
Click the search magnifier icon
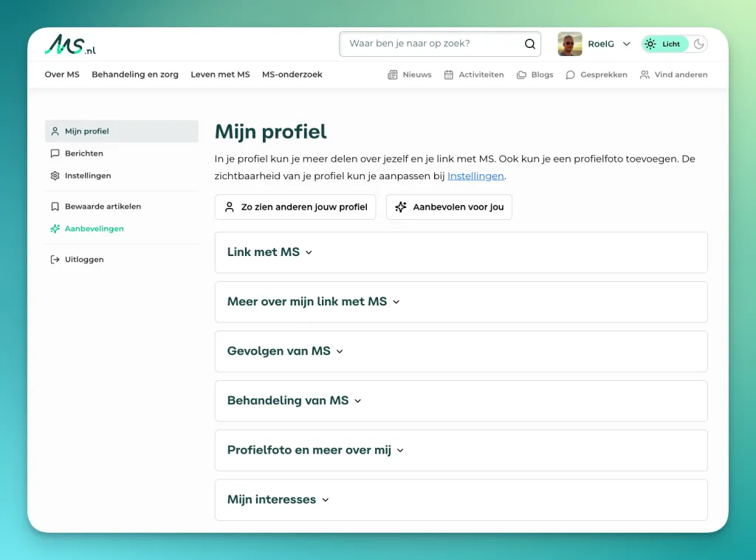(530, 44)
